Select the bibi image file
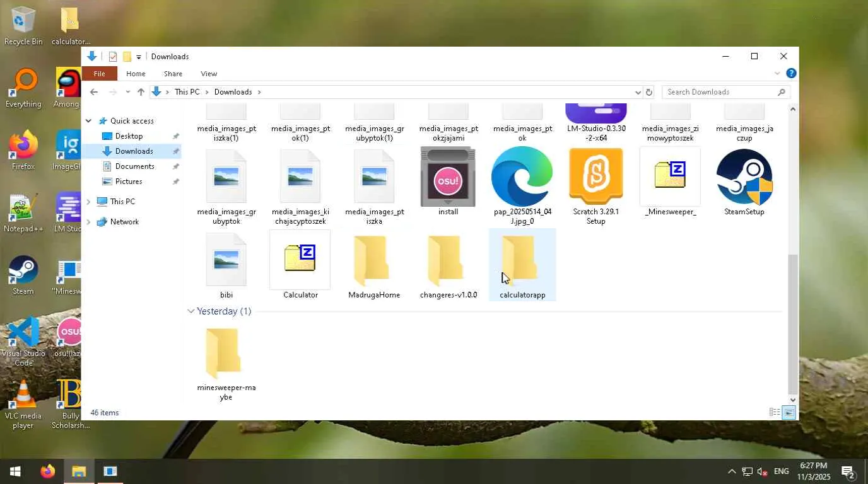 [x=226, y=265]
